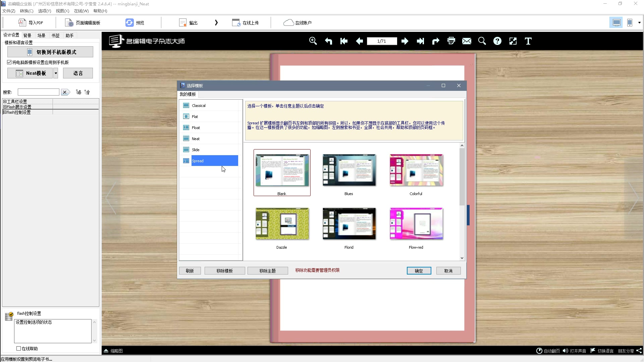This screenshot has width=644, height=362.
Task: Click the text select T icon
Action: 528,41
